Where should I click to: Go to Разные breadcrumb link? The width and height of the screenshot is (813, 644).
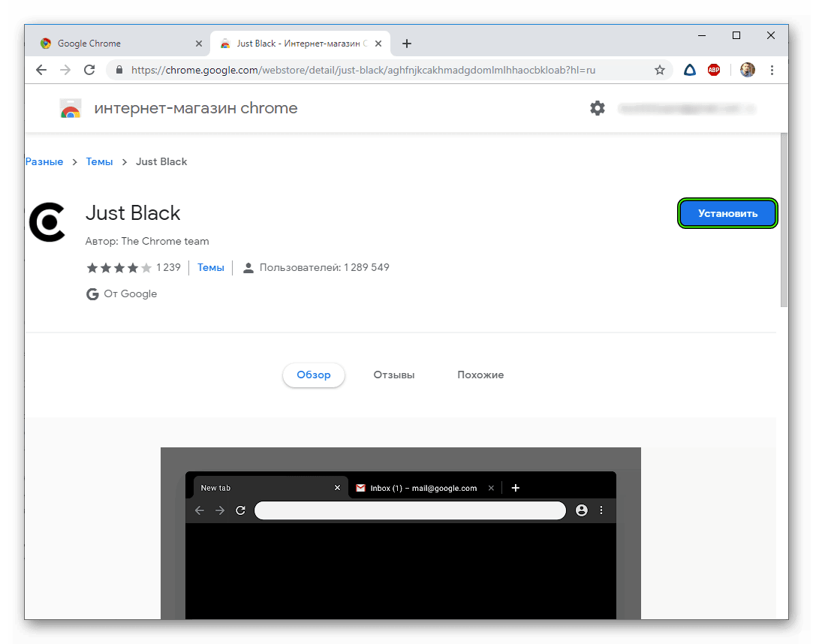click(x=44, y=162)
